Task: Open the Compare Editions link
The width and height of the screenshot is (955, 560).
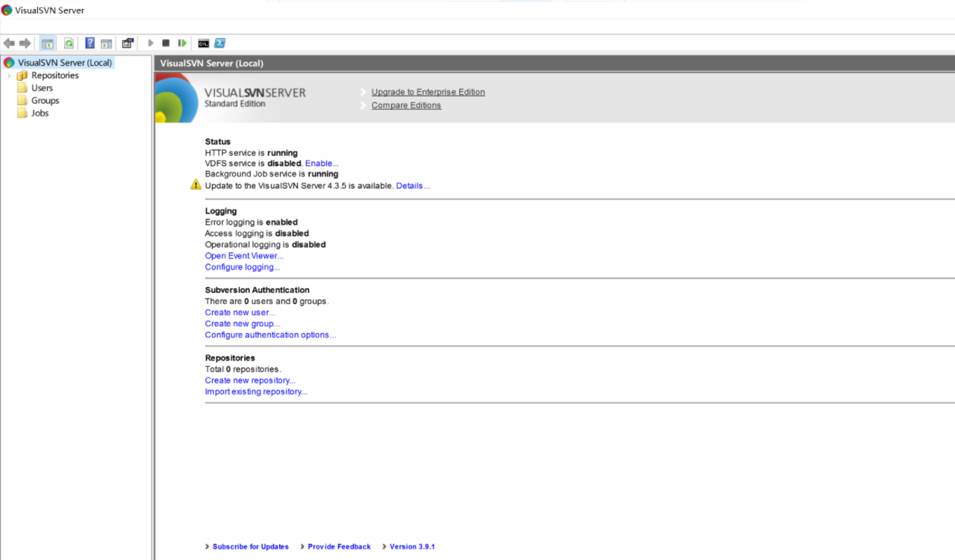Action: (406, 105)
